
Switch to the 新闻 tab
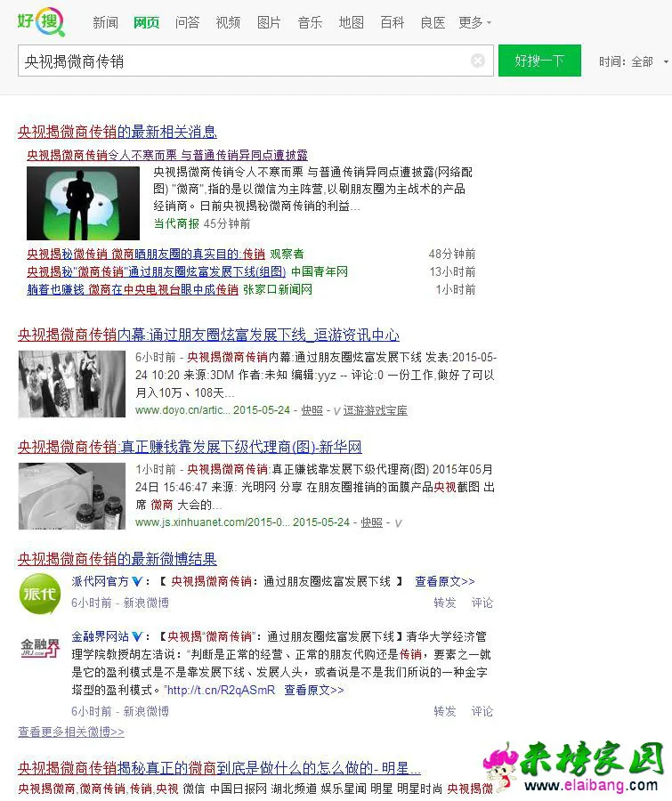(105, 22)
